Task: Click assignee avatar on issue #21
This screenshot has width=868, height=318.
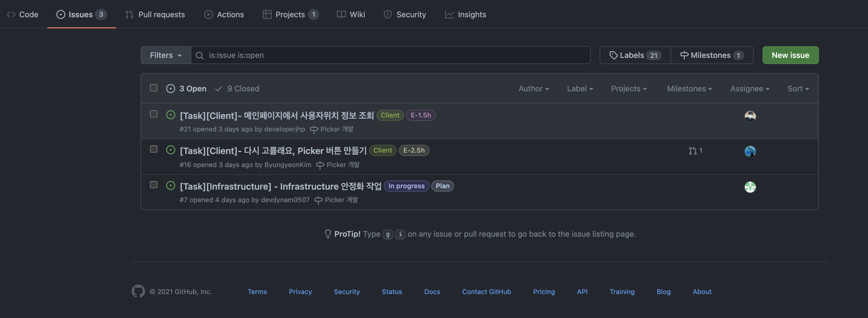Action: (750, 116)
